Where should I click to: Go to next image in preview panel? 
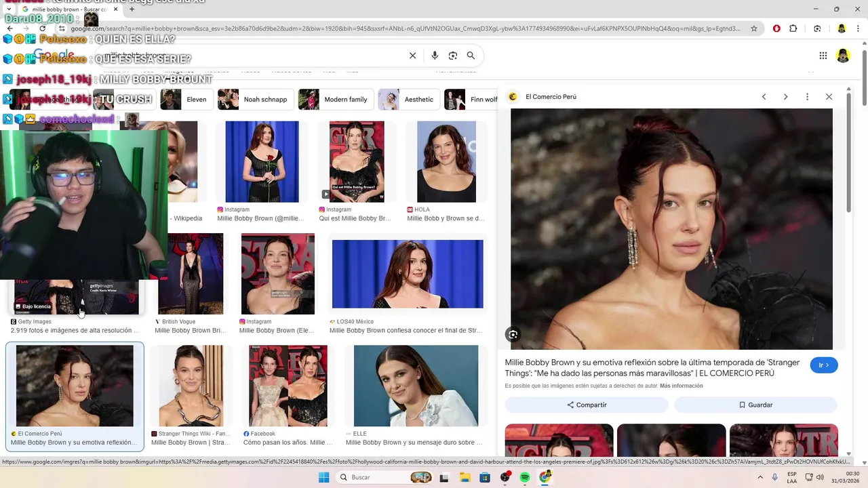tap(785, 97)
